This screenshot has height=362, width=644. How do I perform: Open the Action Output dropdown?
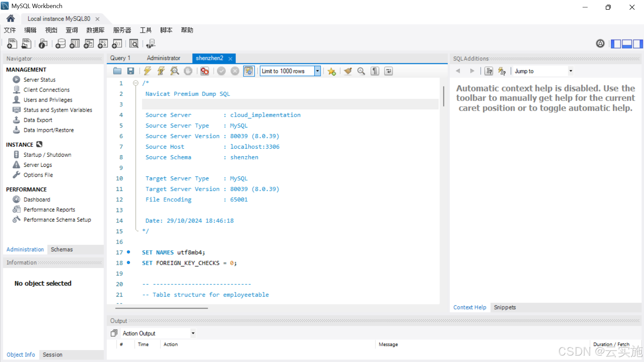193,333
